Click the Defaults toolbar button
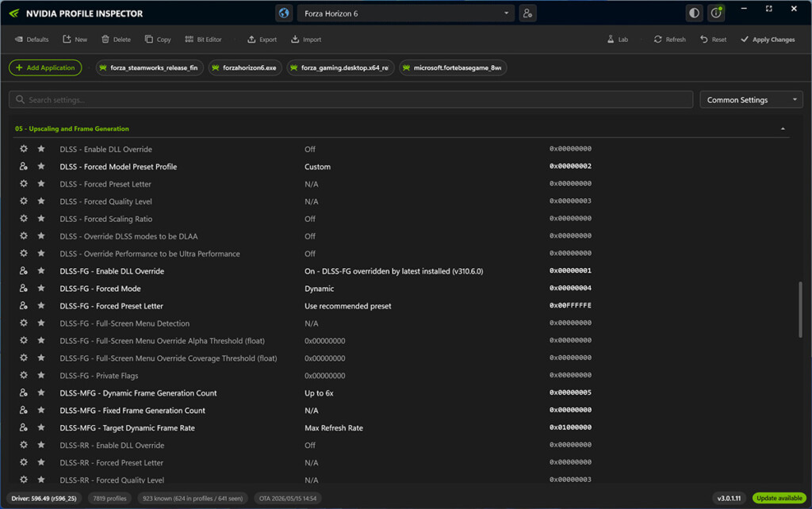This screenshot has height=509, width=812. (32, 40)
